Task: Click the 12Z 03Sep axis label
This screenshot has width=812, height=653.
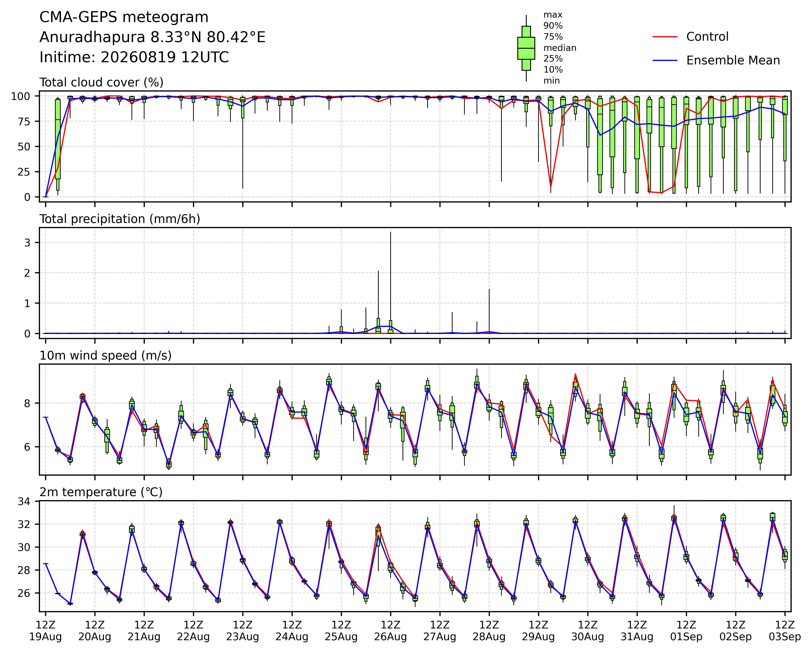Action: (785, 631)
